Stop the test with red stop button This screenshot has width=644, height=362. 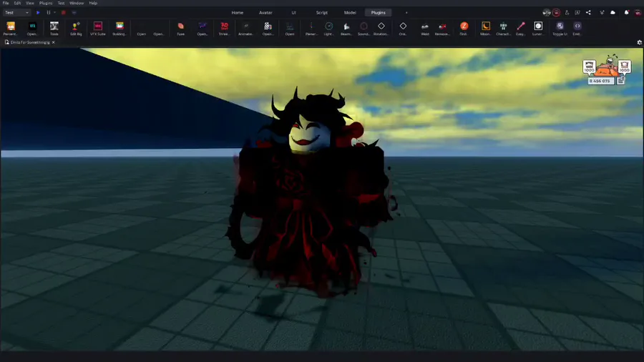click(63, 13)
